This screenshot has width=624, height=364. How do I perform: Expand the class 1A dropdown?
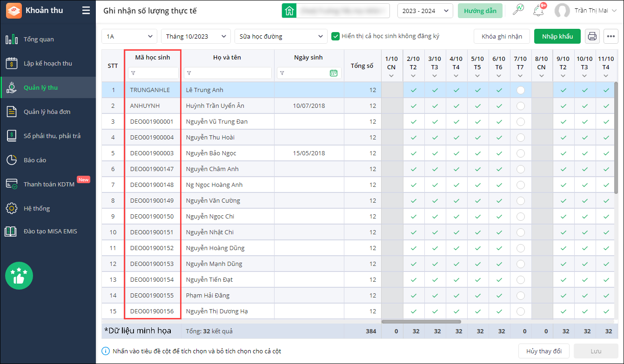129,36
